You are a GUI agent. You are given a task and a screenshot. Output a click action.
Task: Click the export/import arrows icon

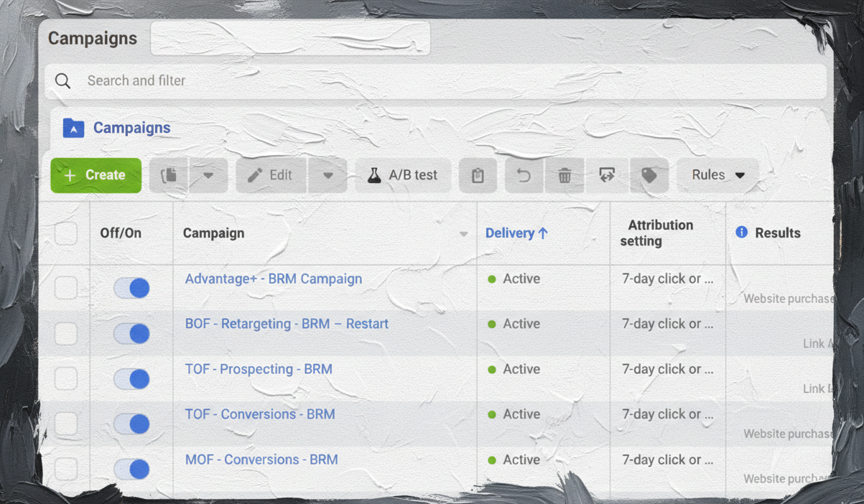[x=607, y=176]
